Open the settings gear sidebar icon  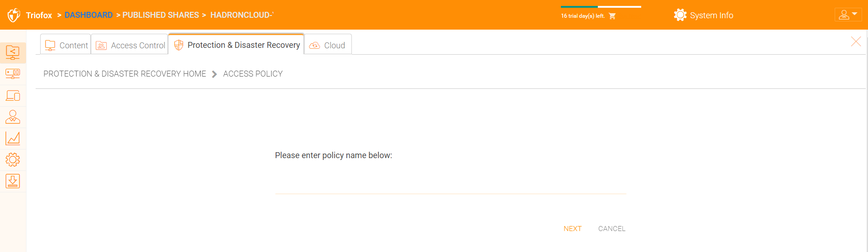tap(13, 159)
